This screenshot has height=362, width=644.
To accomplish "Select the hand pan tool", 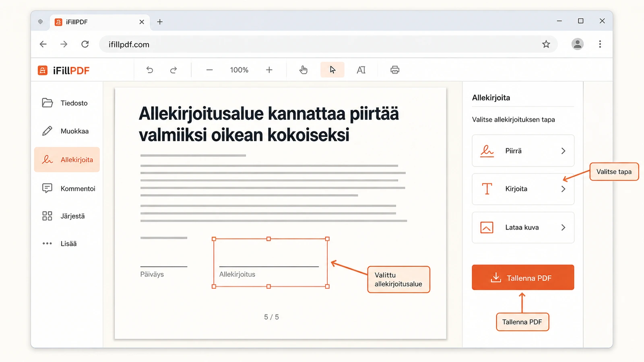I will (x=303, y=70).
